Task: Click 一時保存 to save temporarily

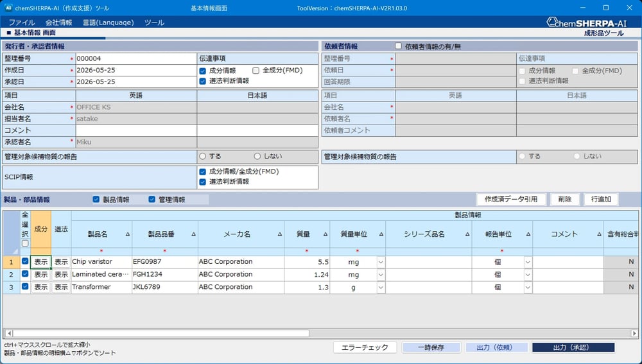Action: coord(431,347)
